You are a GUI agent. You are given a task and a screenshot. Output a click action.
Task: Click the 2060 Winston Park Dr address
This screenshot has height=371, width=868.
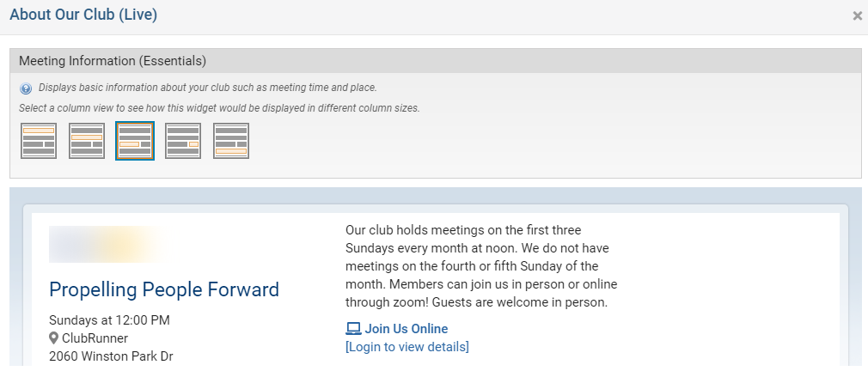pos(111,356)
